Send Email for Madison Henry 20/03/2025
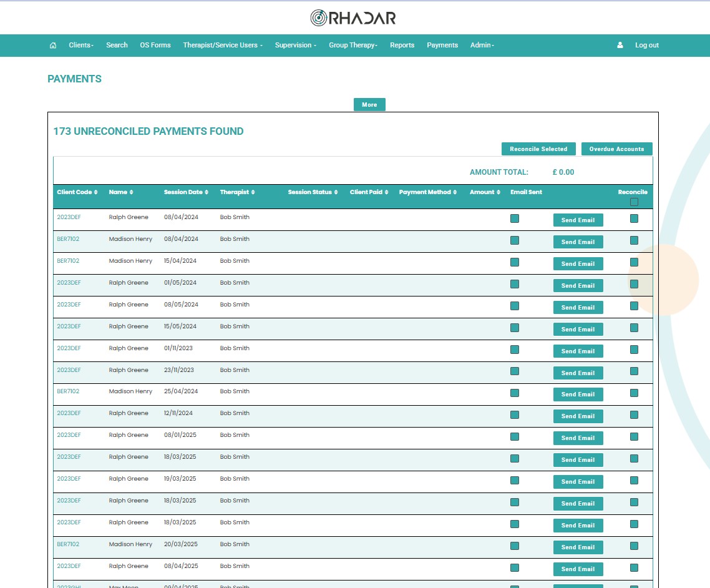The image size is (710, 588). (x=578, y=547)
